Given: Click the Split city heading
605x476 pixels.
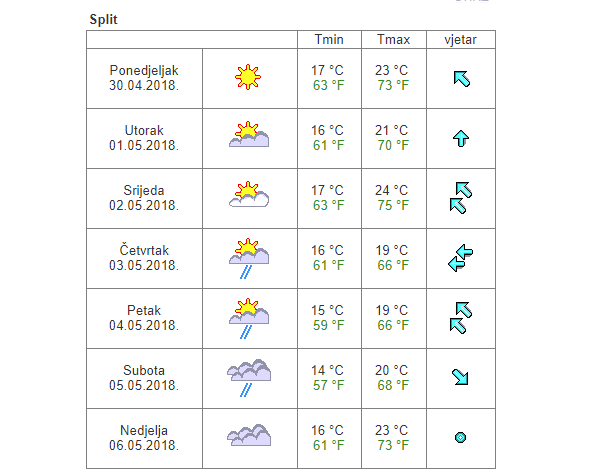Looking at the screenshot, I should click(103, 19).
